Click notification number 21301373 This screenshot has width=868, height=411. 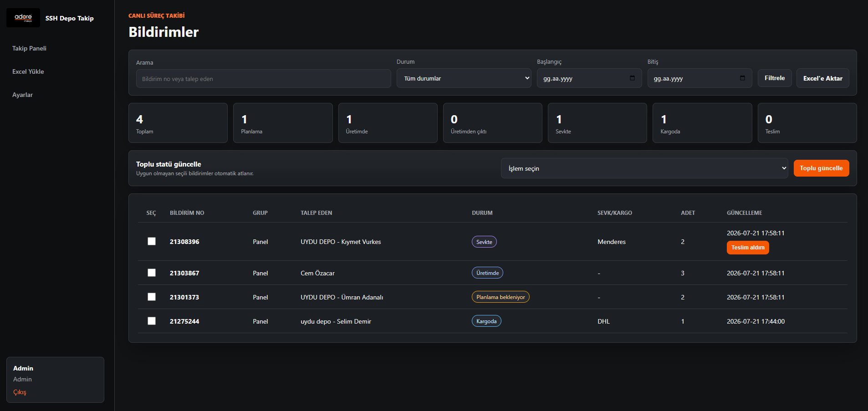(x=184, y=297)
